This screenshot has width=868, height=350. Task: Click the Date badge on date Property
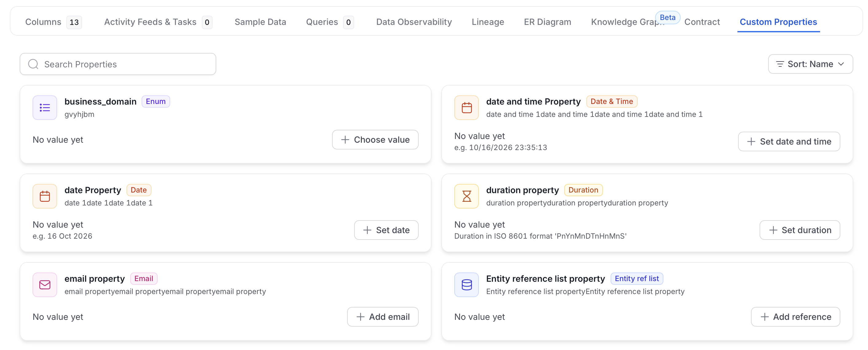click(139, 190)
